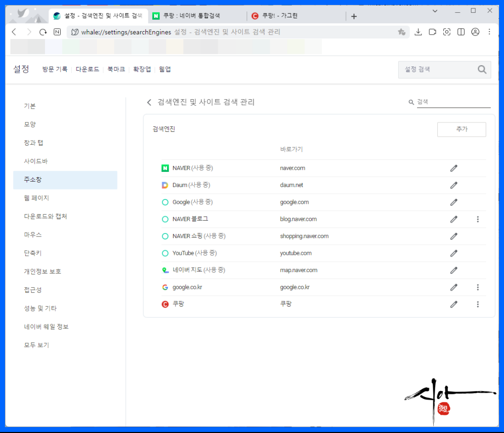The height and width of the screenshot is (433, 504).
Task: Edit the 네이버 지도 entry
Action: 454,271
